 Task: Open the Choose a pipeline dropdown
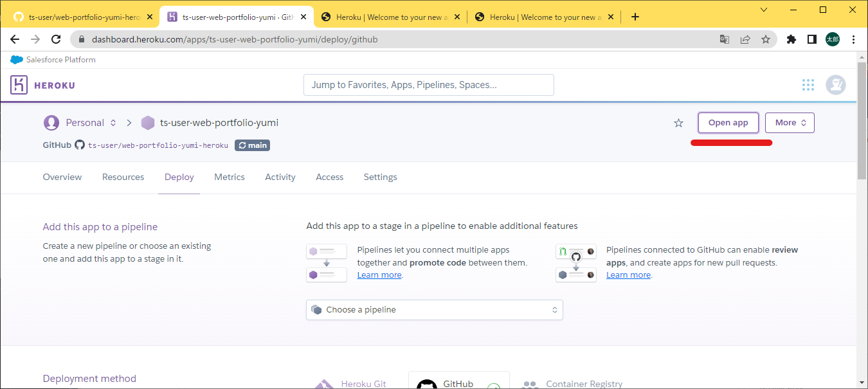click(x=435, y=310)
